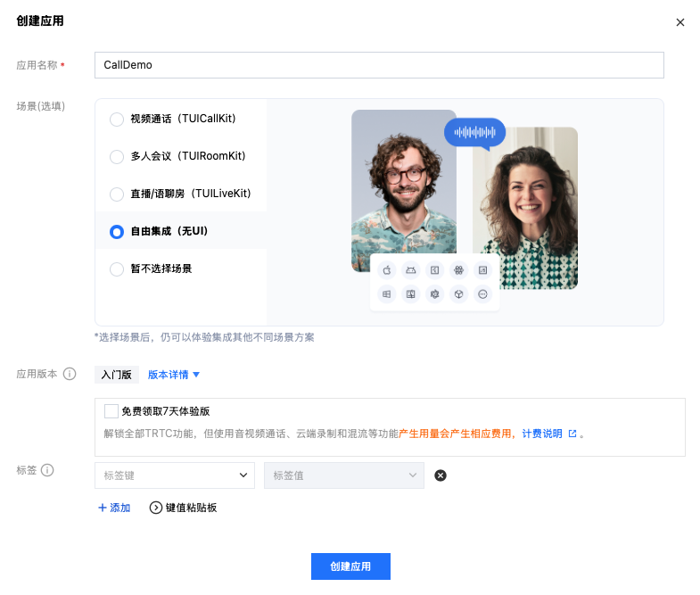Click the Apple iOS platform icon

[387, 269]
